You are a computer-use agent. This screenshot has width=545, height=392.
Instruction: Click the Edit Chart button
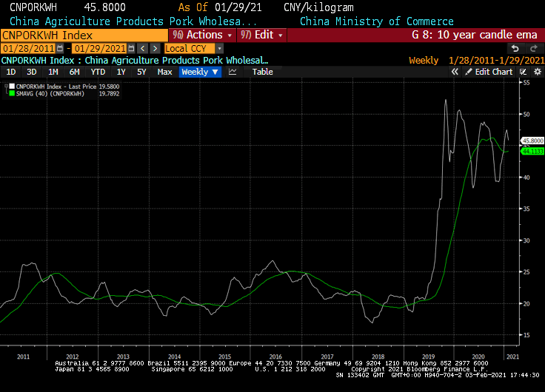(x=489, y=72)
